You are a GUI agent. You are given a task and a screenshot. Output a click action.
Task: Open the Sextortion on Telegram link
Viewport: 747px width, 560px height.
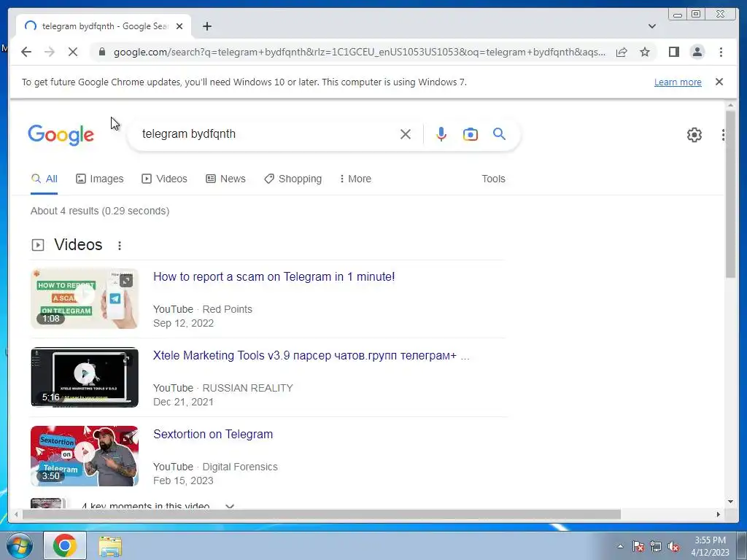(213, 435)
